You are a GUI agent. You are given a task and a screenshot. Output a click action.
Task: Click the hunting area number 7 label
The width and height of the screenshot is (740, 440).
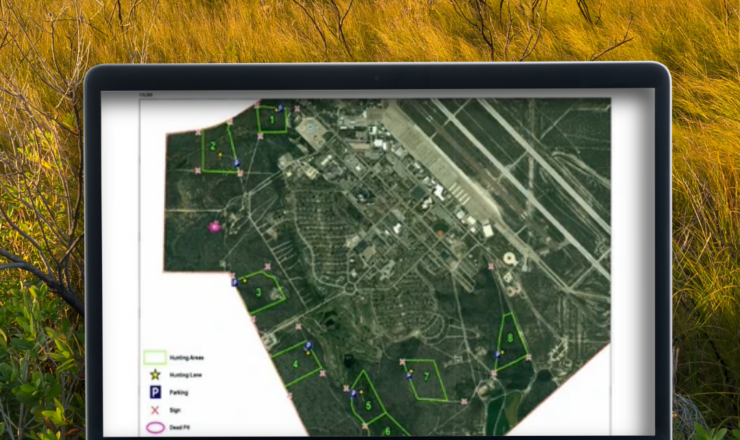(427, 377)
